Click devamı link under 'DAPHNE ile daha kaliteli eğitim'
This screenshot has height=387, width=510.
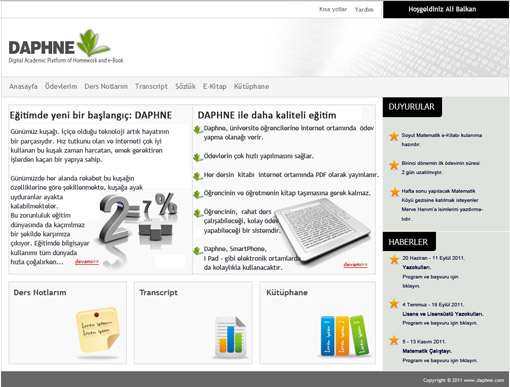356,265
